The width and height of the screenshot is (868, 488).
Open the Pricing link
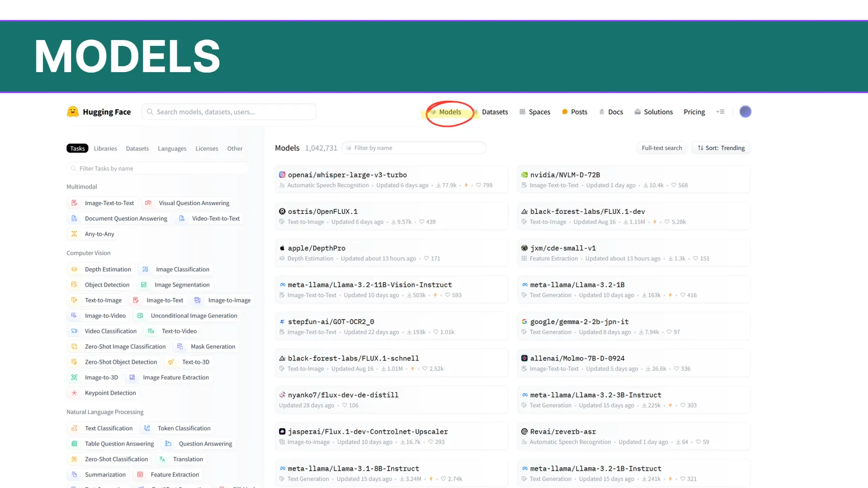694,112
